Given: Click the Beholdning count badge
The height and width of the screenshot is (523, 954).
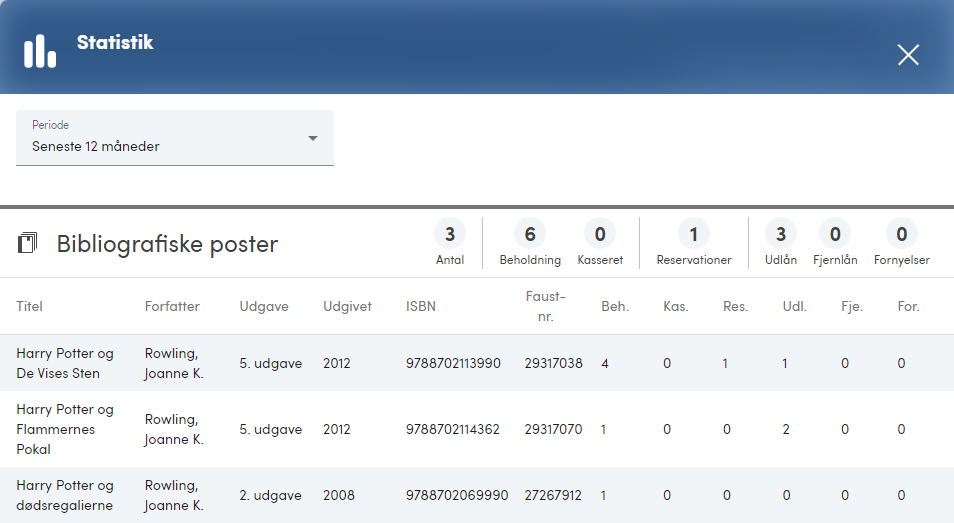Looking at the screenshot, I should (530, 234).
